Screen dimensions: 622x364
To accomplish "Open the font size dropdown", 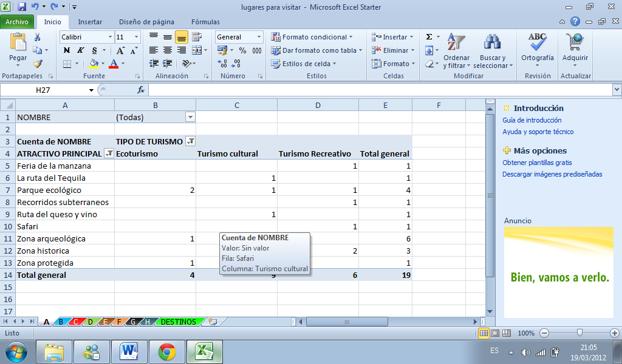I will 135,36.
